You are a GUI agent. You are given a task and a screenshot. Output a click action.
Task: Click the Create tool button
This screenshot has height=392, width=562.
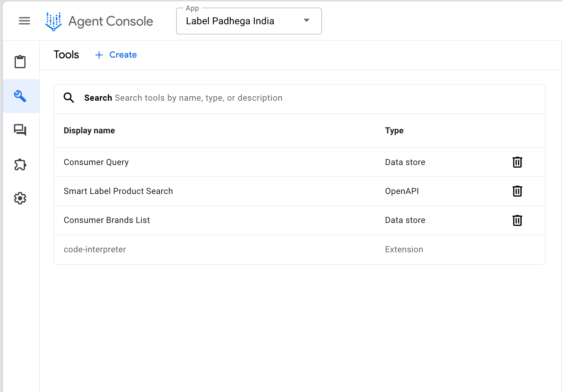pyautogui.click(x=116, y=55)
